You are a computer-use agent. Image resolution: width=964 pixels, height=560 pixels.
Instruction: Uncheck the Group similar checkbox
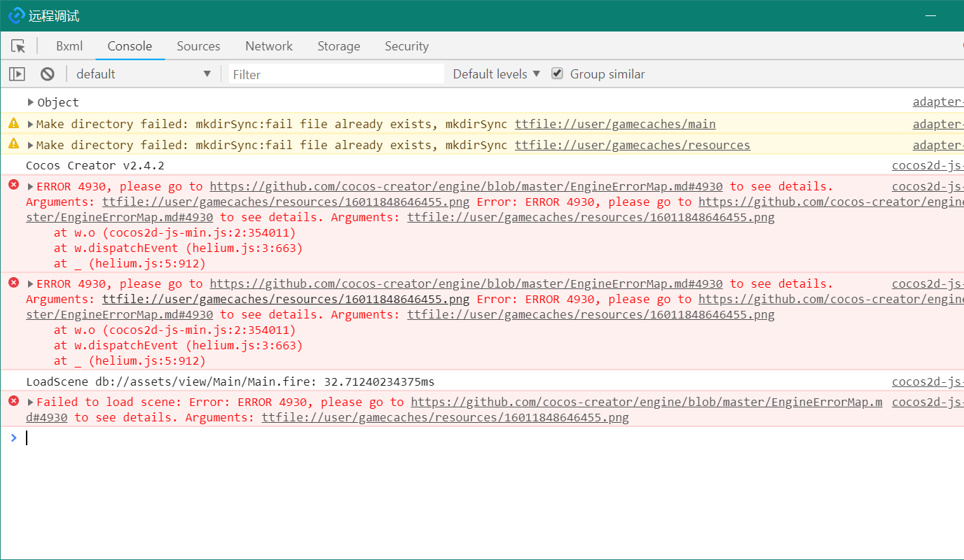[x=557, y=73]
